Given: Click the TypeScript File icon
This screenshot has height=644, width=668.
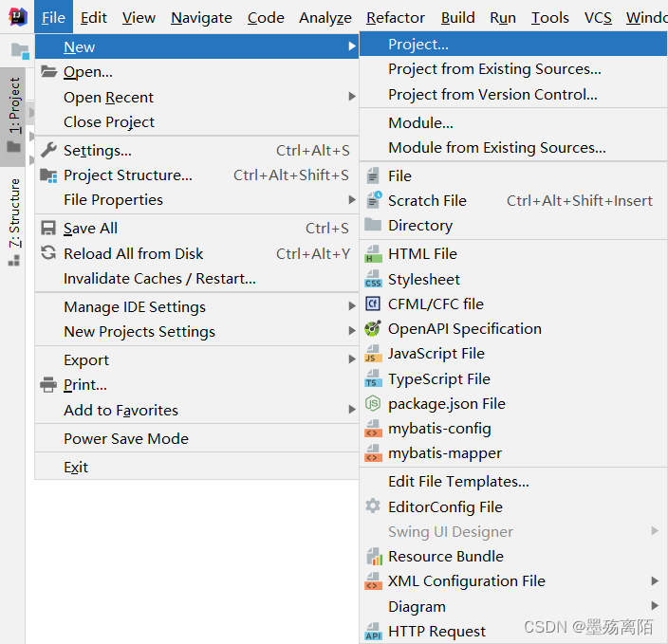Looking at the screenshot, I should 373,379.
